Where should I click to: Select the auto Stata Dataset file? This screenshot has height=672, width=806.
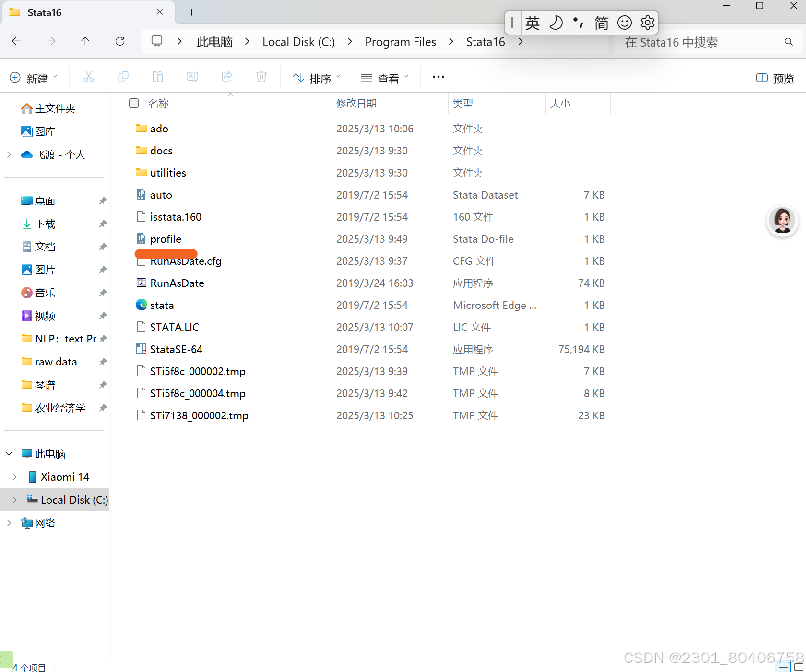click(x=154, y=195)
